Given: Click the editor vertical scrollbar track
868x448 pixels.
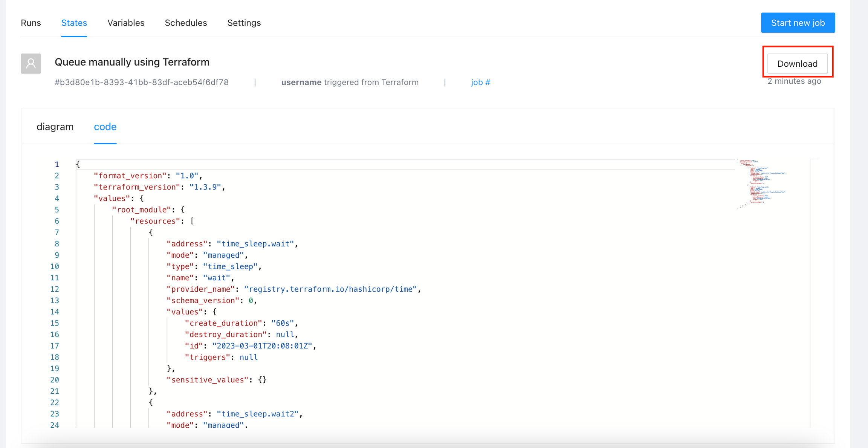Looking at the screenshot, I should click(815, 294).
